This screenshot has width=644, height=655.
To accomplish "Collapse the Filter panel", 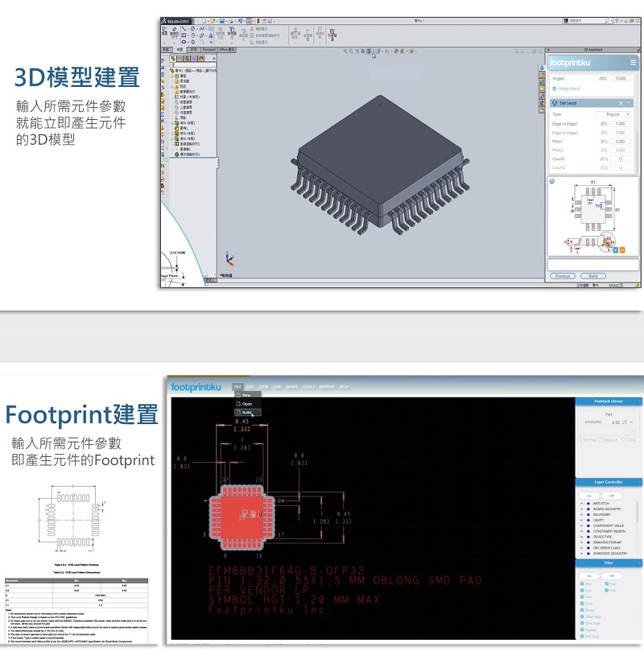I will pyautogui.click(x=639, y=563).
